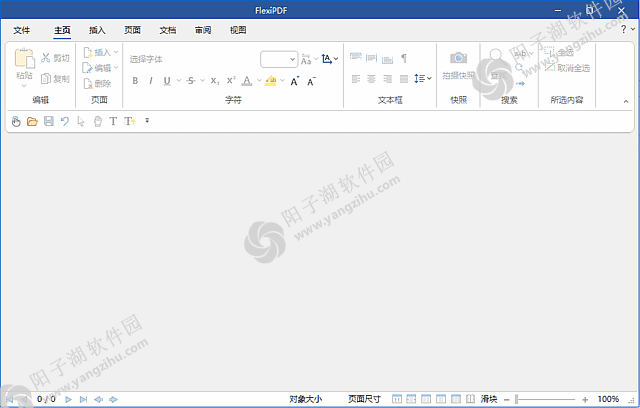Click the help question mark icon

click(x=624, y=29)
